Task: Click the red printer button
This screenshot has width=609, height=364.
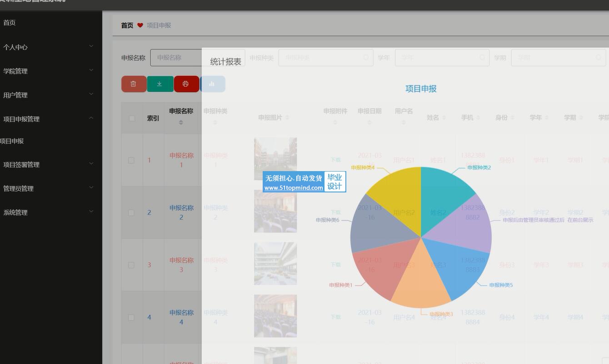Action: 186,84
